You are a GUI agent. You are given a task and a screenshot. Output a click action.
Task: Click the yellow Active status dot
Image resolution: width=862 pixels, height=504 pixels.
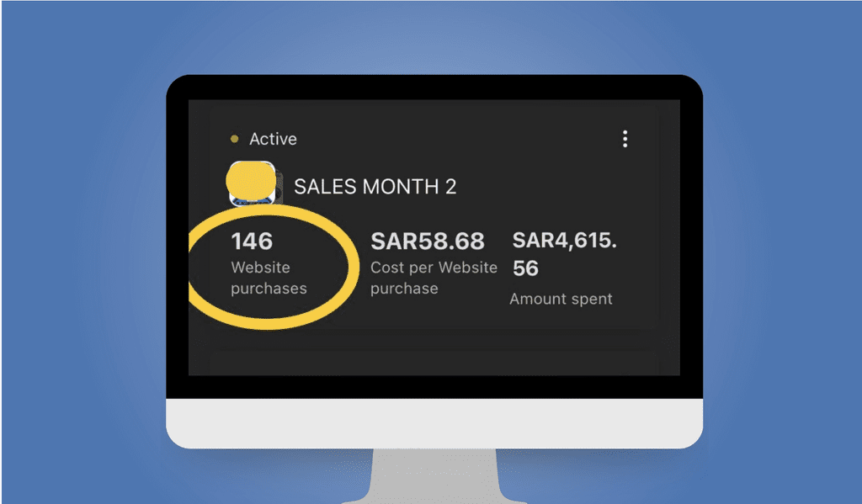click(235, 139)
